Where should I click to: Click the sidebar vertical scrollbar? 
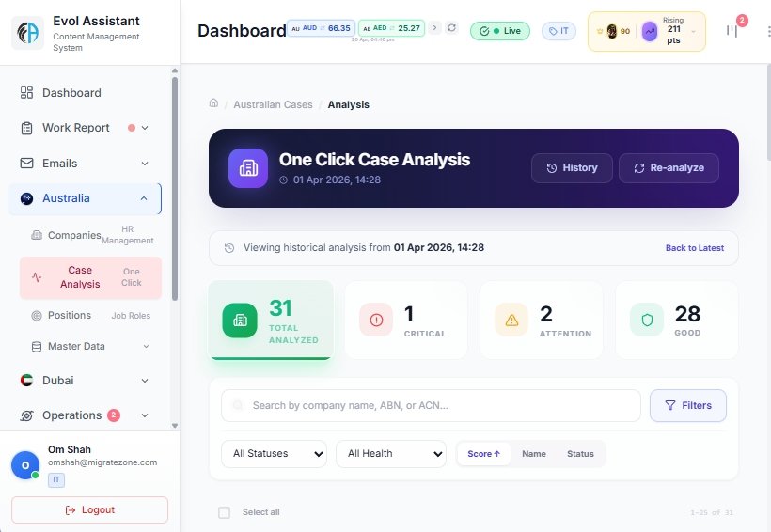pos(175,189)
